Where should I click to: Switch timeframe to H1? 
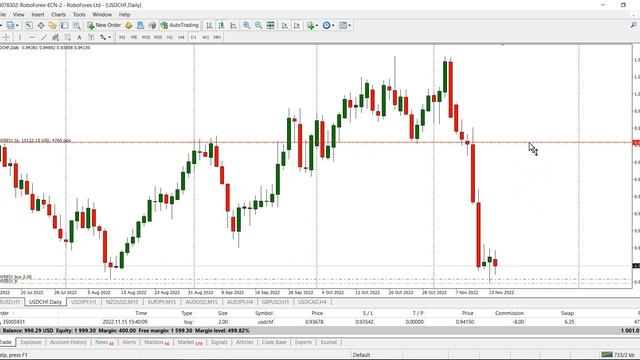[170, 37]
